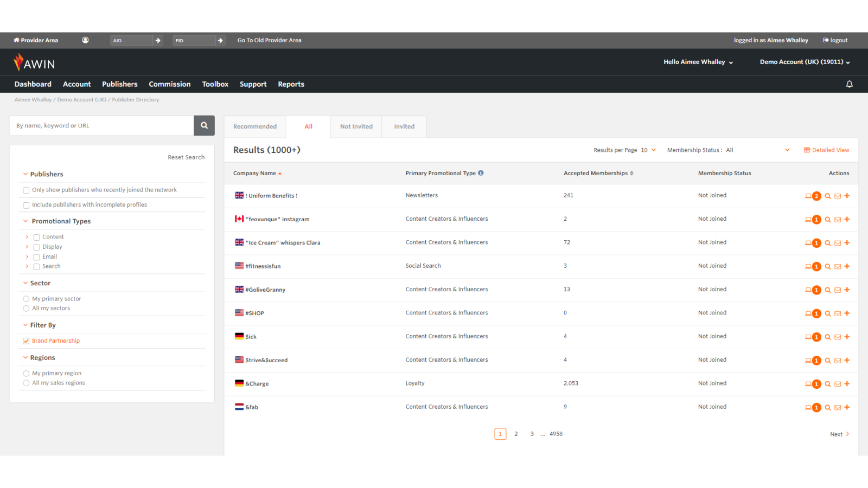
Task: Click the magnifier icon for "Ice Cream" whispers Clara
Action: coord(828,243)
